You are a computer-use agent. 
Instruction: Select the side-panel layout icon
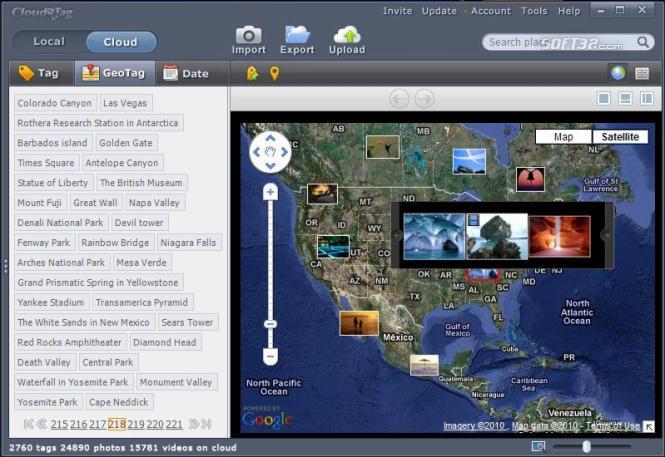click(x=647, y=98)
